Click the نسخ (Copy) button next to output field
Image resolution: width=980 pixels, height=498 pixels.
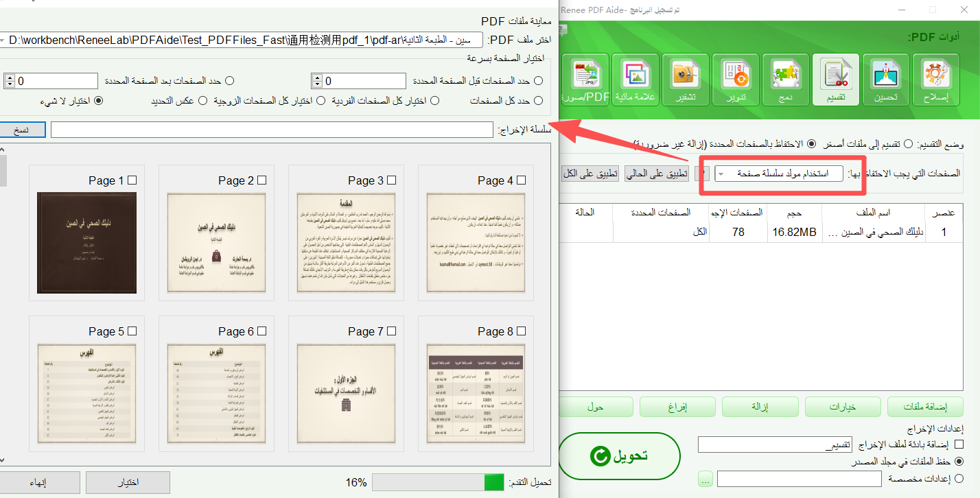(x=23, y=129)
